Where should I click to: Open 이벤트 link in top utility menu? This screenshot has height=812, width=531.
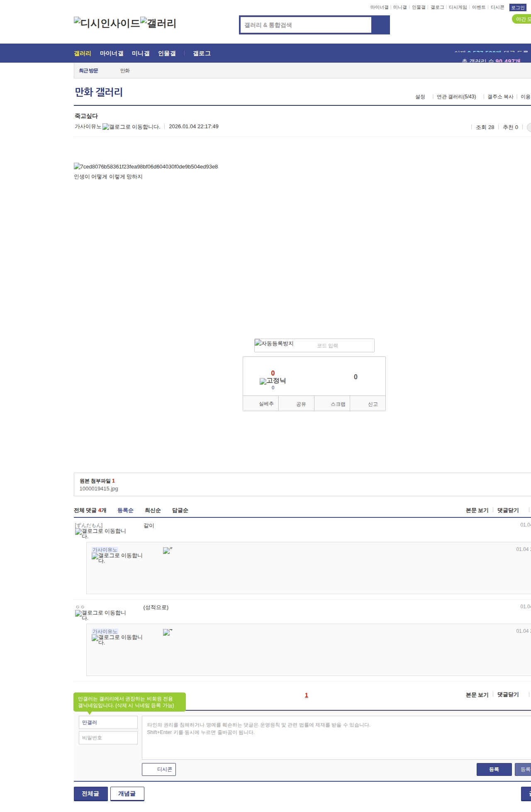[479, 7]
